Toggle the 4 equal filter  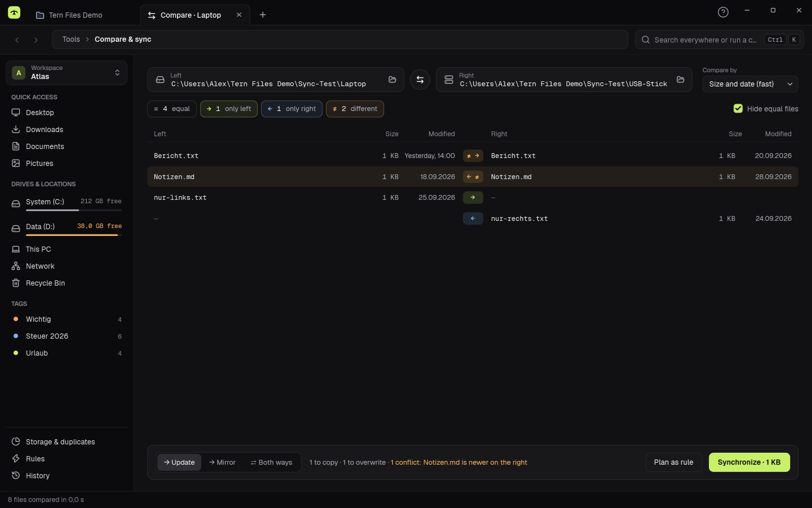point(172,109)
